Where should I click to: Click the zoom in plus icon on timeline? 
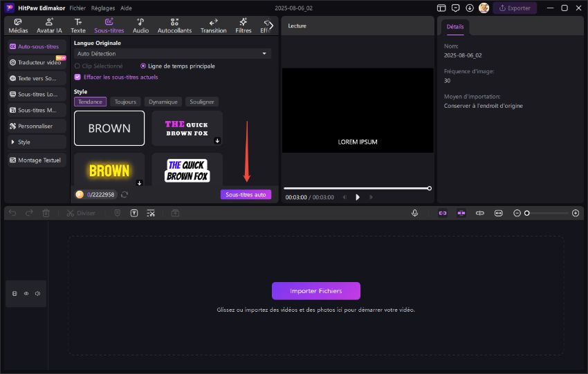575,213
